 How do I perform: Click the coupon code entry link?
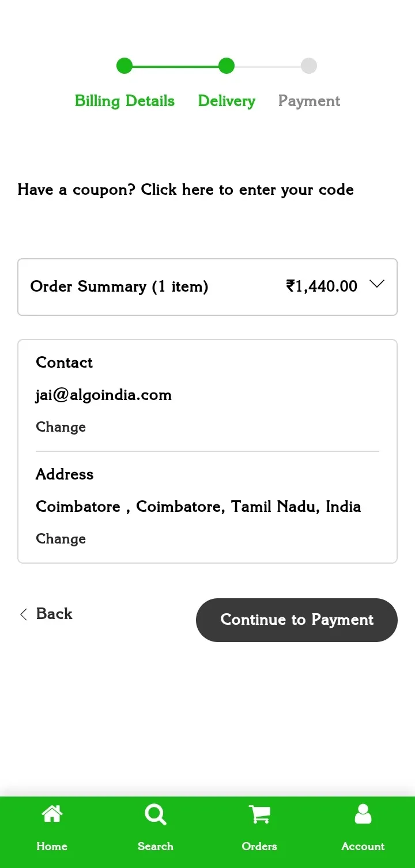point(186,190)
